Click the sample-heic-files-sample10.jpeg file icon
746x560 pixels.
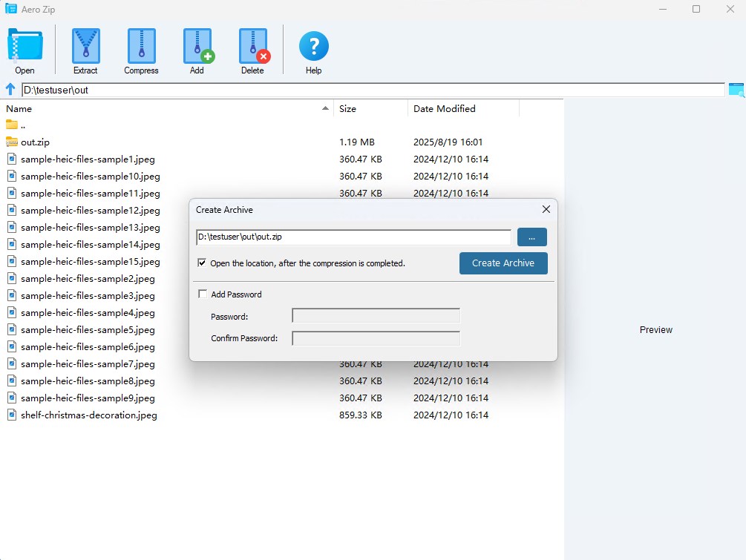point(12,176)
